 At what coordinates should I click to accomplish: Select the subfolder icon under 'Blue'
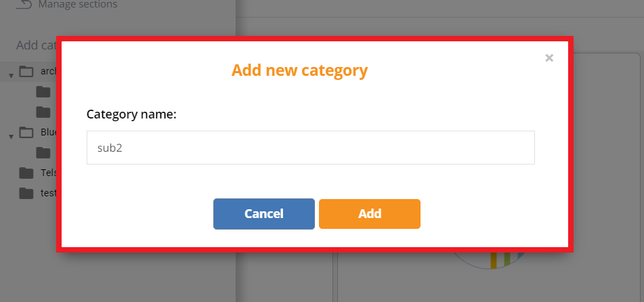click(x=43, y=152)
